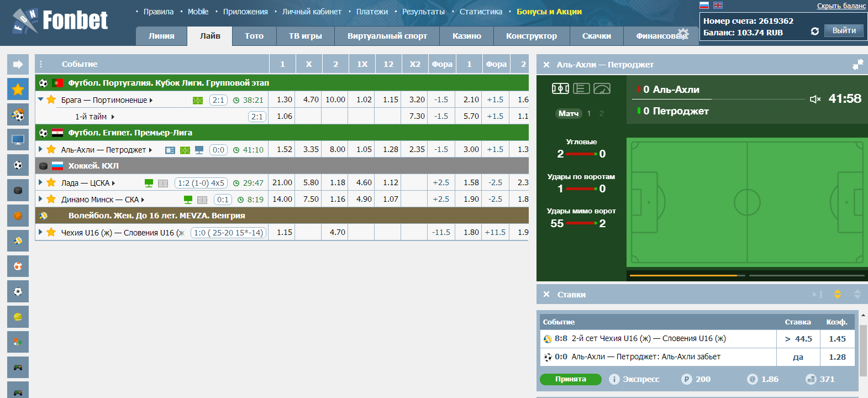
Task: Open the green broadcast icon for Динамо Минск — СКА
Action: (188, 200)
